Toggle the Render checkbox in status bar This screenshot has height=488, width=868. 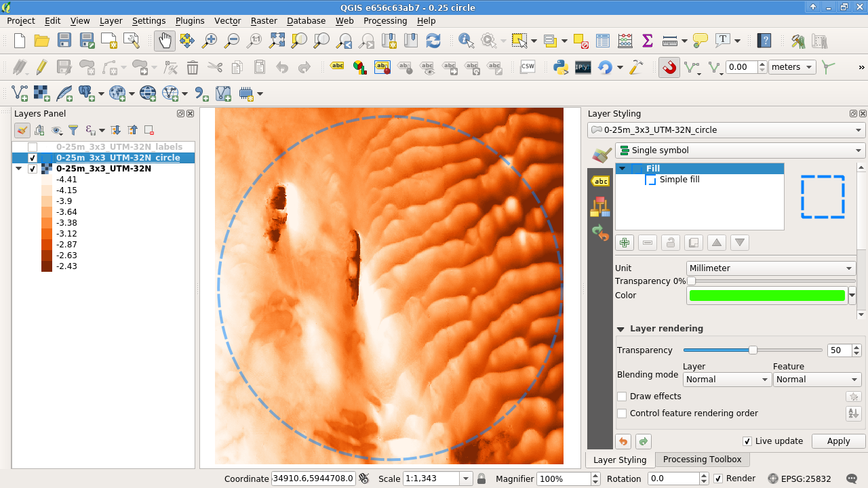click(718, 479)
